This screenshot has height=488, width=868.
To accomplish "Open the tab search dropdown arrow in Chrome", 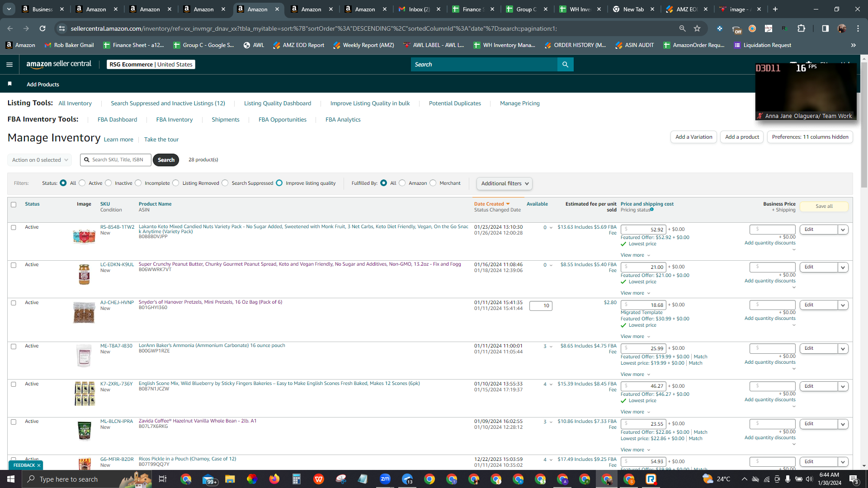I will [x=9, y=9].
